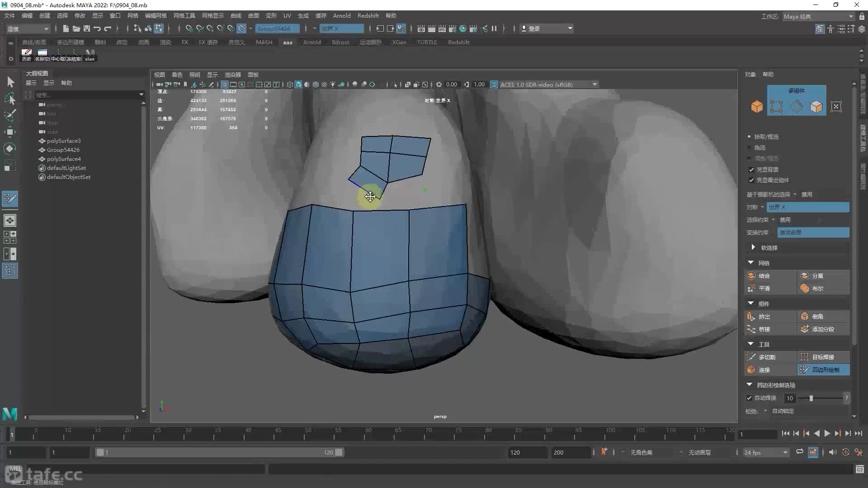Select 拾取/框选 radio option

coord(749,136)
